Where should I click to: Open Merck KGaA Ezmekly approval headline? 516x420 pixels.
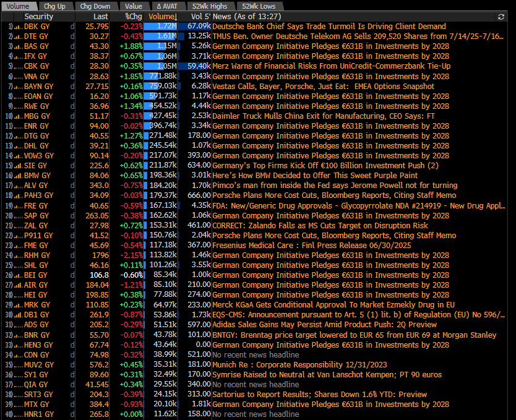pyautogui.click(x=333, y=305)
